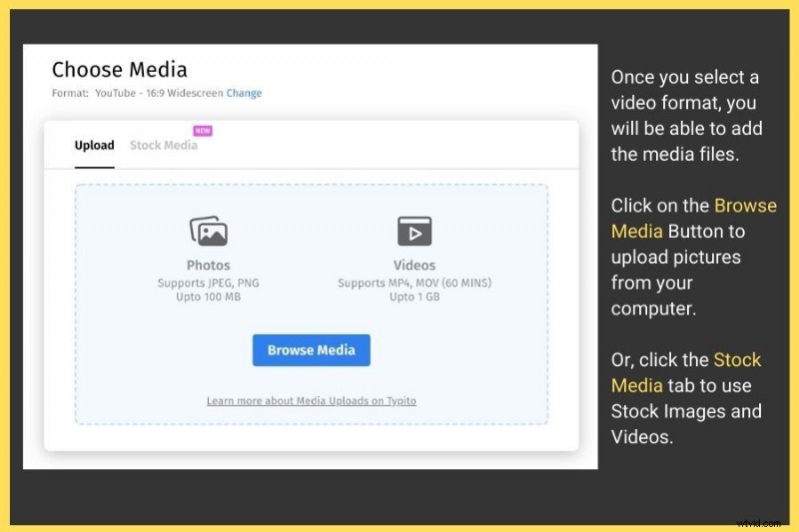
Task: Click 'Supports JPEG, PNG' text
Action: point(209,283)
